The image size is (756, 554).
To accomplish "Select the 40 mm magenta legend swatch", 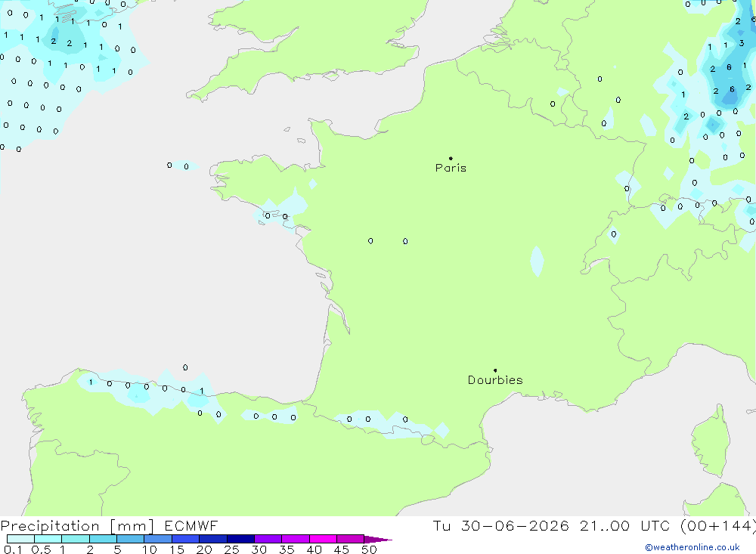I will pos(323,539).
